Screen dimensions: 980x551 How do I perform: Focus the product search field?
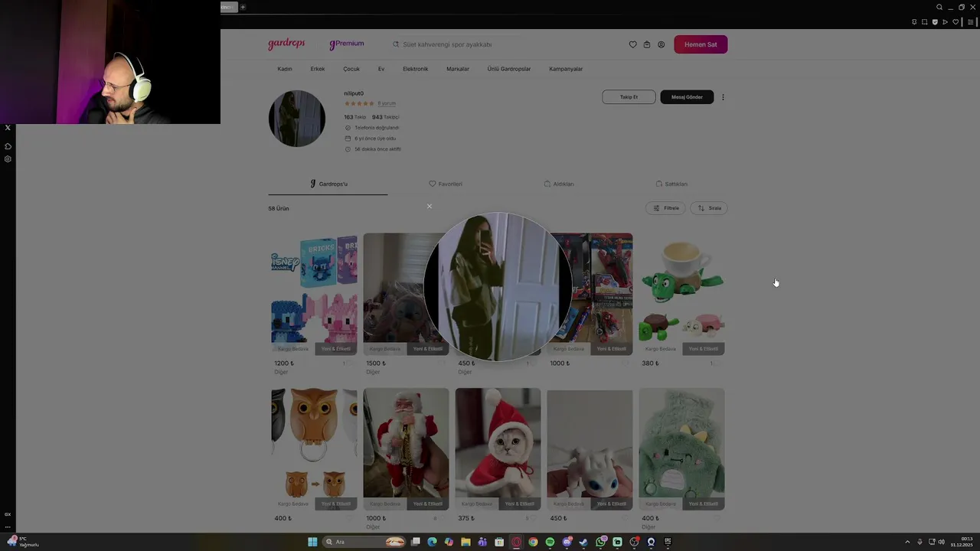click(459, 44)
